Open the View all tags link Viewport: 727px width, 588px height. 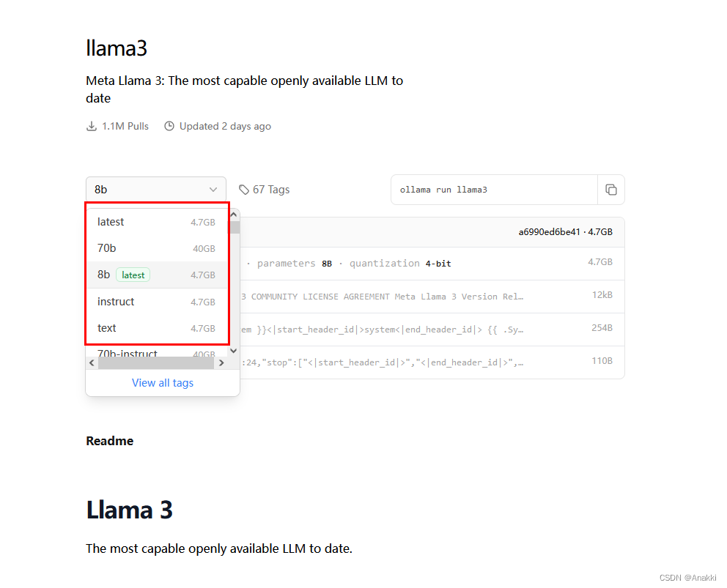(163, 382)
